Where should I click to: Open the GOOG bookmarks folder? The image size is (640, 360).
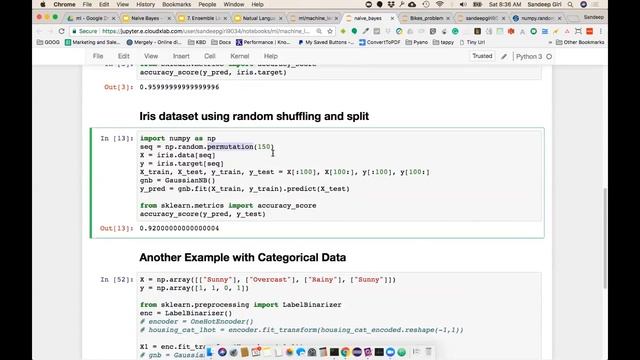(x=48, y=42)
